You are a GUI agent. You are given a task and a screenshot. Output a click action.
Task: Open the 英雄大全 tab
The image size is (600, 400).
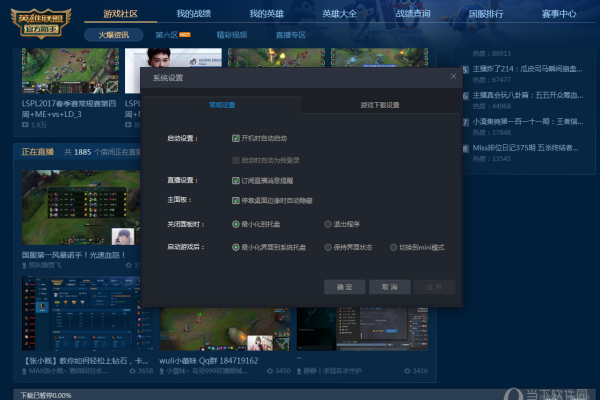coord(339,14)
